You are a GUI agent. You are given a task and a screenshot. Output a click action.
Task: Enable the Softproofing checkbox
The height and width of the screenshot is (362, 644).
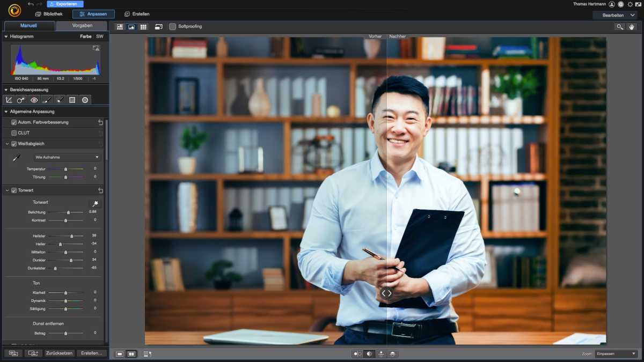(x=172, y=26)
